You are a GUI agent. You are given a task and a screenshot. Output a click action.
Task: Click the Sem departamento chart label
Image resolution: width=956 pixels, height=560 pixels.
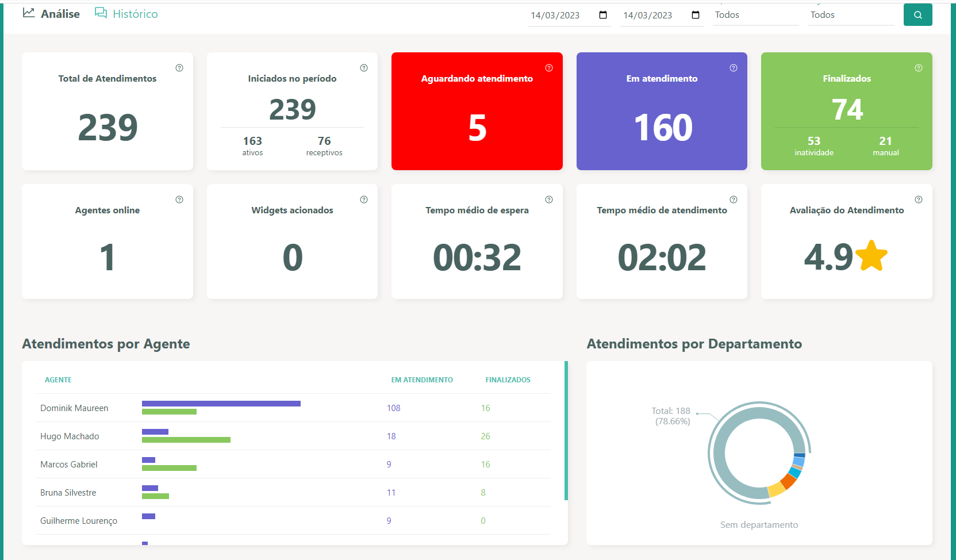coord(759,525)
